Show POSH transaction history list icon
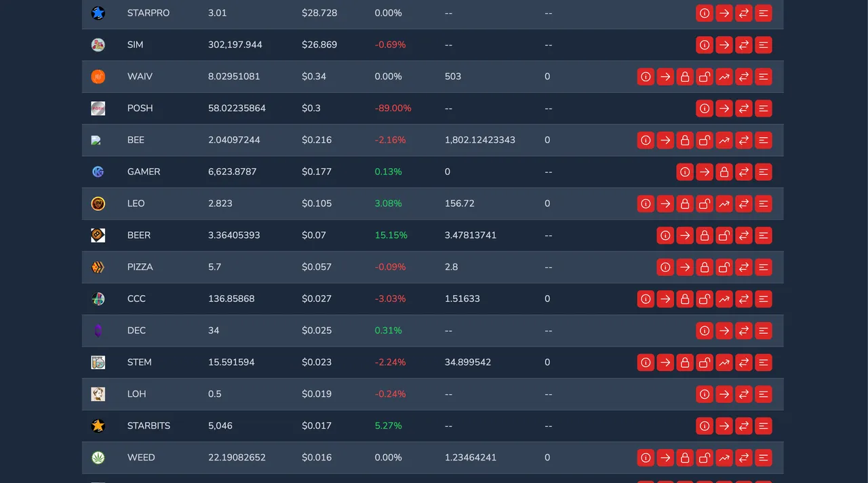The width and height of the screenshot is (868, 483). coord(764,109)
